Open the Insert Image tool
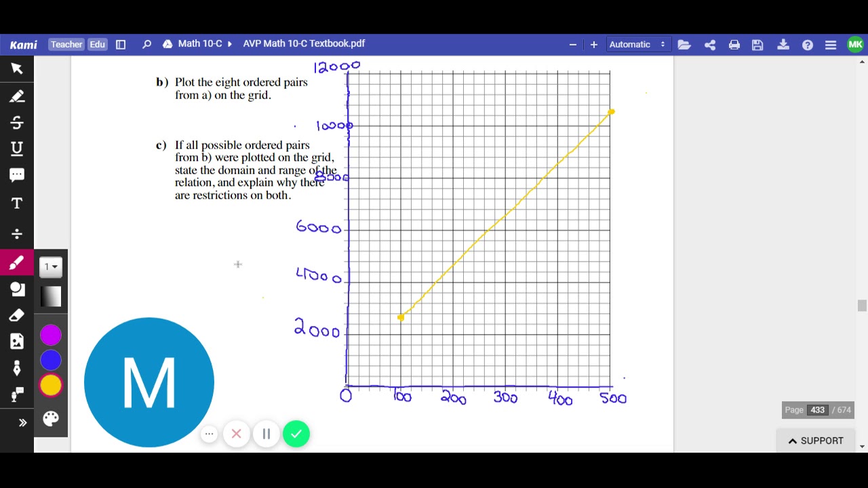This screenshot has height=488, width=868. coord(17,342)
